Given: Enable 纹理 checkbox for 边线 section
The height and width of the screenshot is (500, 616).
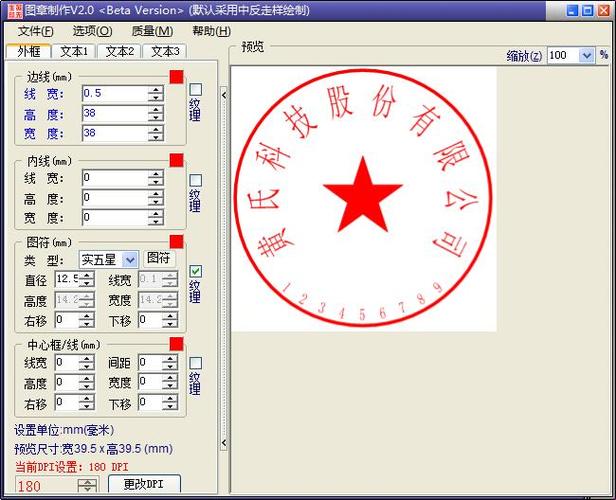Looking at the screenshot, I should pos(196,90).
